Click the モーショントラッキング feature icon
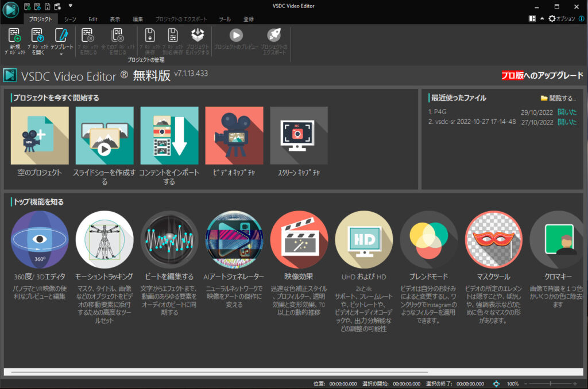Screen dimensions: 588x389 (x=105, y=240)
